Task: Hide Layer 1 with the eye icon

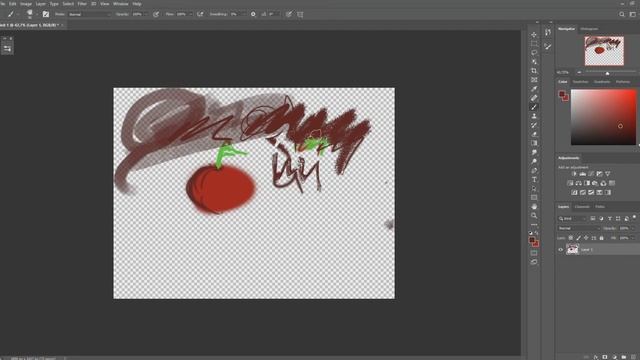Action: (560, 249)
